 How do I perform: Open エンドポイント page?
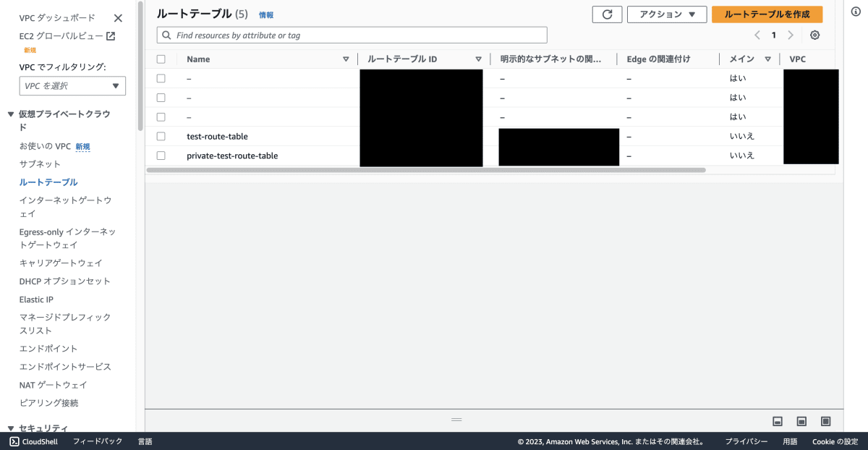pyautogui.click(x=48, y=349)
